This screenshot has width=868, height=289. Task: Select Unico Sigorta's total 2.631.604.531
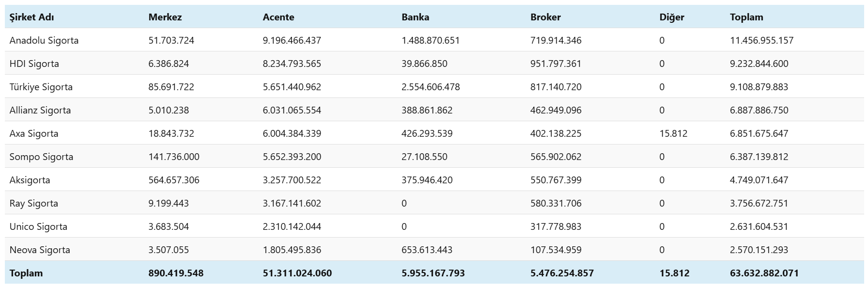click(759, 226)
